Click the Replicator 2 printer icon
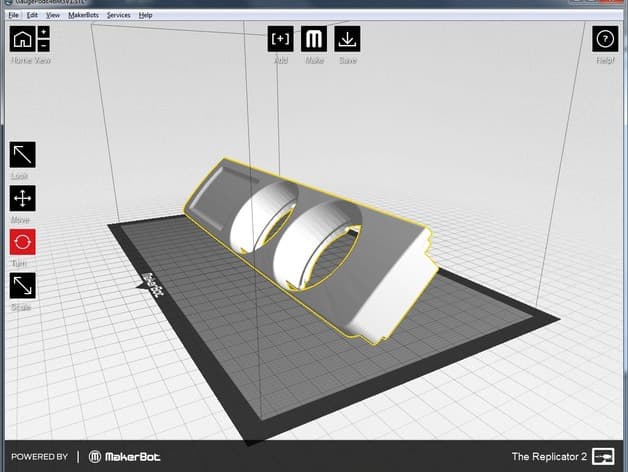 click(x=603, y=456)
